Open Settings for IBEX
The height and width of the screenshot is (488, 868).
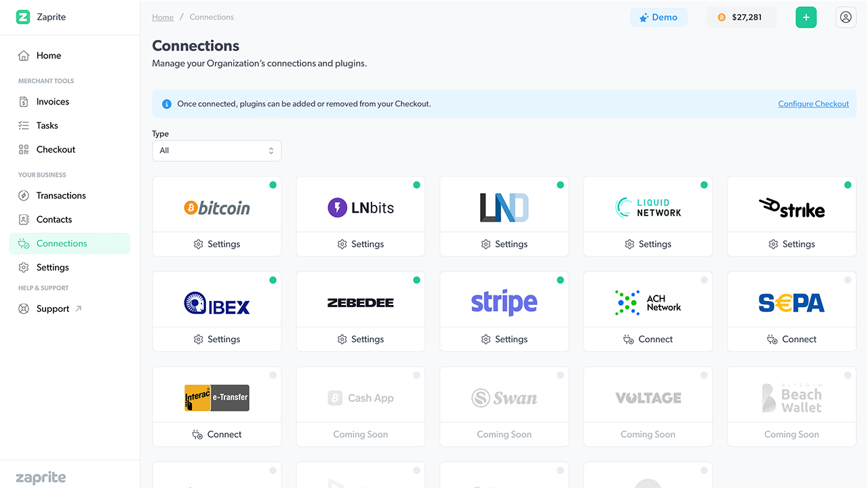point(217,339)
